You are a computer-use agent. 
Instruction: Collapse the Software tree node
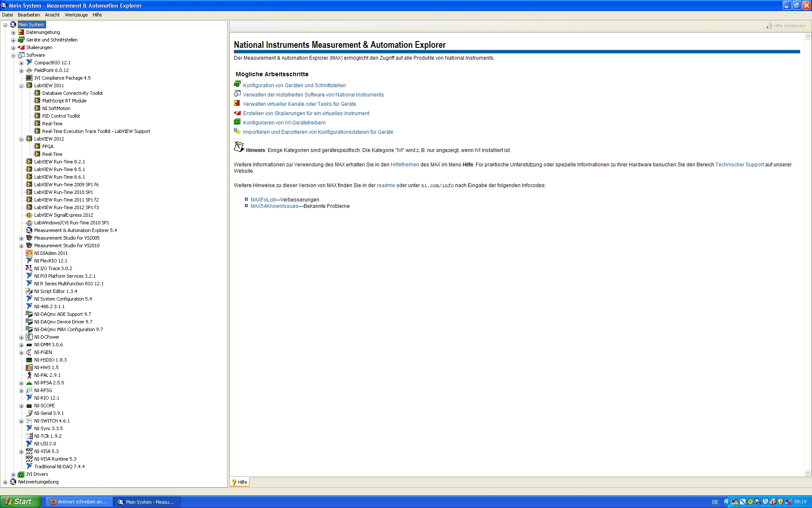(x=13, y=55)
